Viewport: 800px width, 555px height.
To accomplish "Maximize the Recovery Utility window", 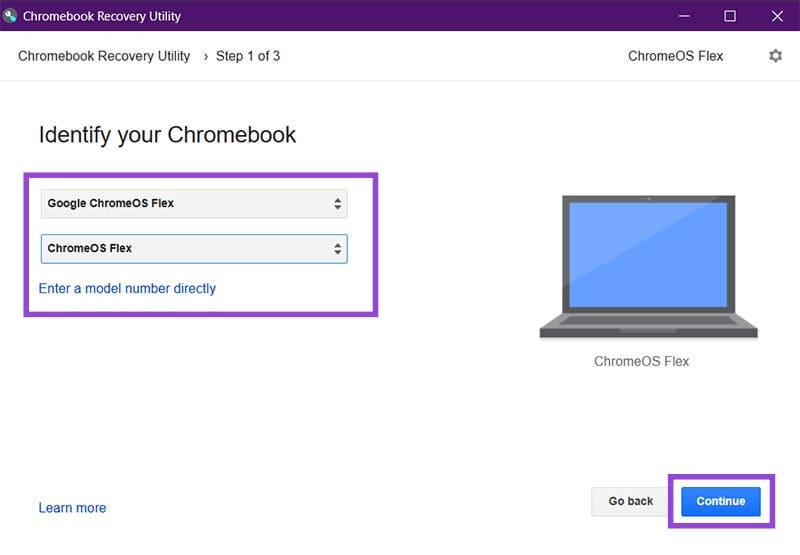I will (730, 16).
